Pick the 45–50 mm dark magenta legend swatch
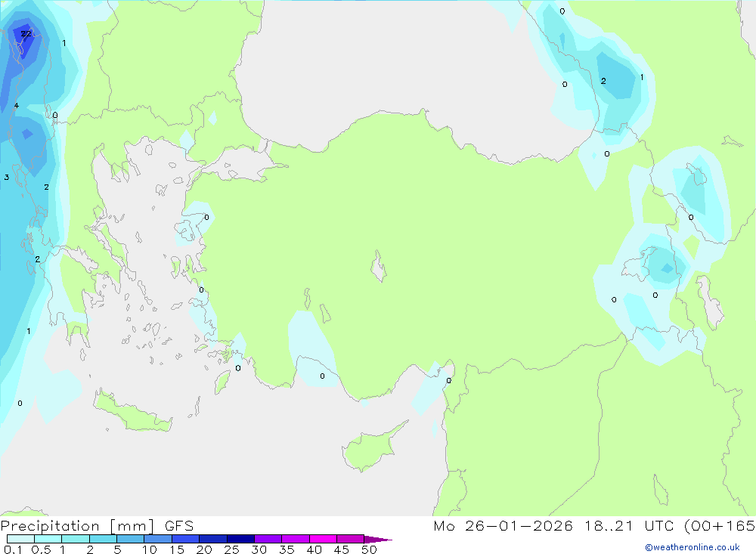The height and width of the screenshot is (554, 756). pyautogui.click(x=351, y=539)
